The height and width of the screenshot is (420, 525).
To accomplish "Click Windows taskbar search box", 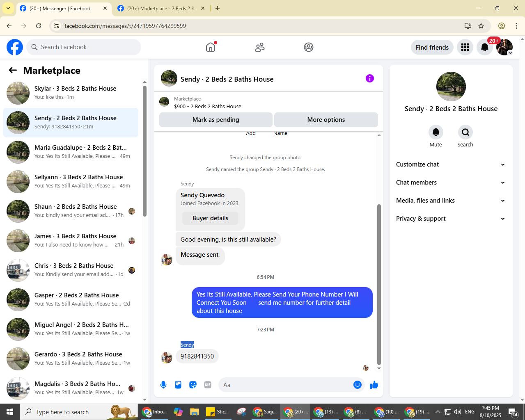I will (79, 412).
